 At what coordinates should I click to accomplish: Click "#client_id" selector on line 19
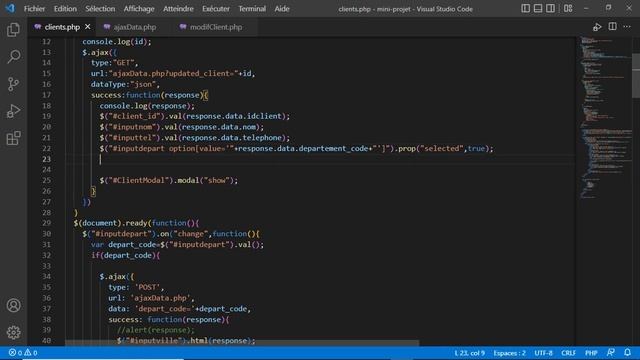point(134,116)
